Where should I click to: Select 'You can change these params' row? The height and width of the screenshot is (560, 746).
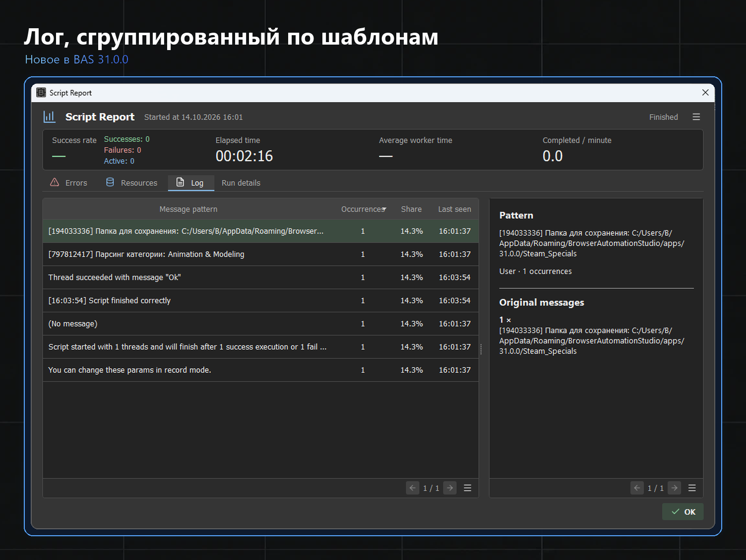(x=261, y=370)
